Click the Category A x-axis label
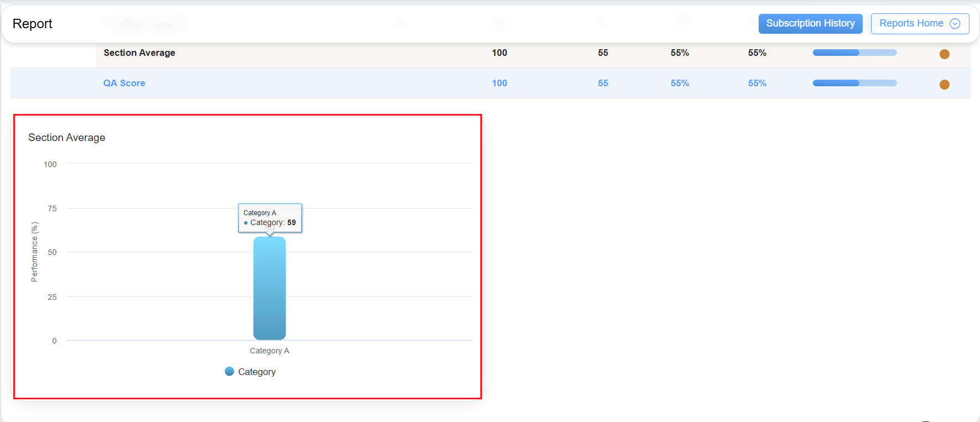The width and height of the screenshot is (980, 422). [269, 351]
